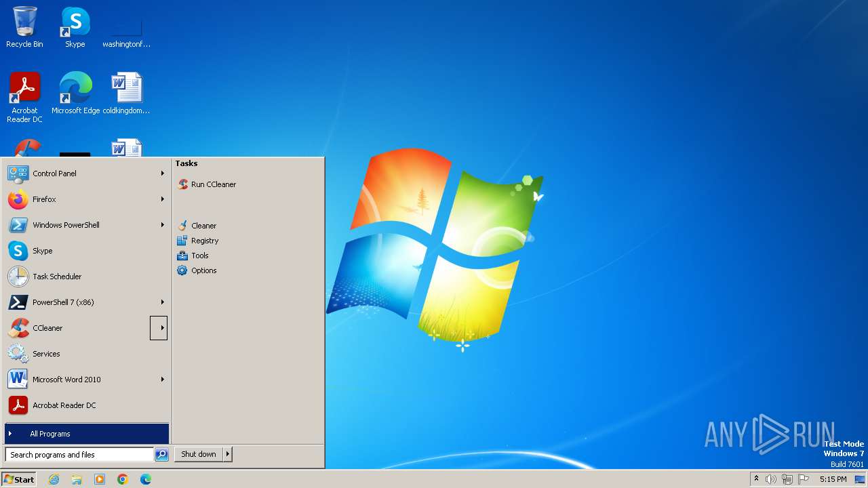Image resolution: width=868 pixels, height=488 pixels.
Task: Select the Task Scheduler entry label
Action: [57, 277]
